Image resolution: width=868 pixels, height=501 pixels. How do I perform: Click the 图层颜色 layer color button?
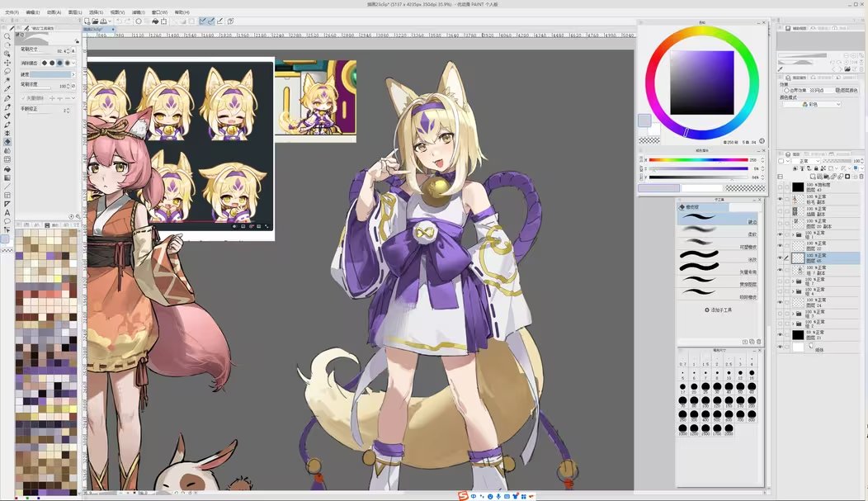[x=847, y=90]
